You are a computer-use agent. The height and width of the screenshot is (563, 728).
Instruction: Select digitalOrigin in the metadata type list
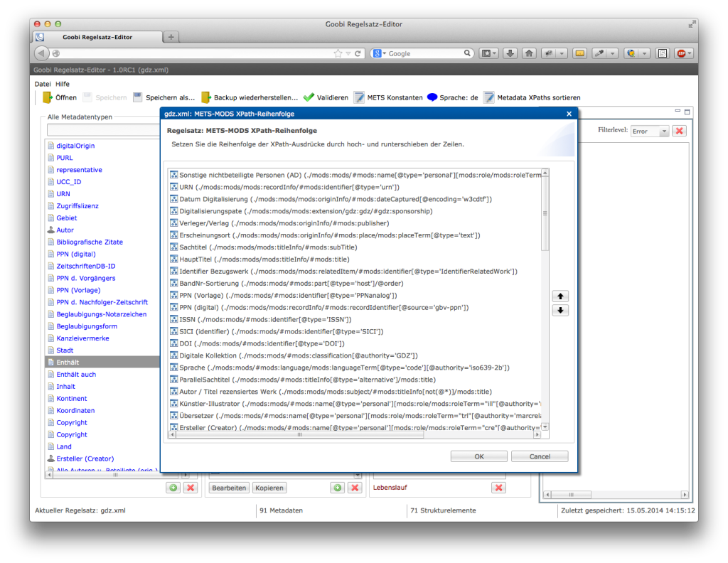(75, 146)
